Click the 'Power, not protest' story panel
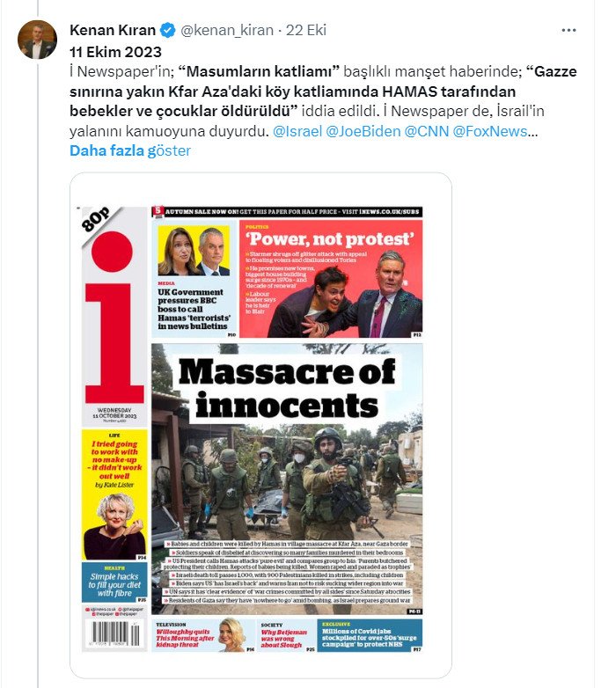This screenshot has height=688, width=616. (331, 279)
